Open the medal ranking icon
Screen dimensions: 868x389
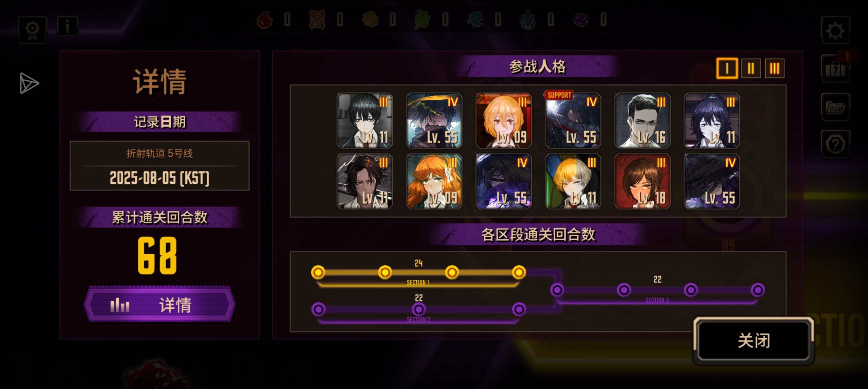[32, 30]
